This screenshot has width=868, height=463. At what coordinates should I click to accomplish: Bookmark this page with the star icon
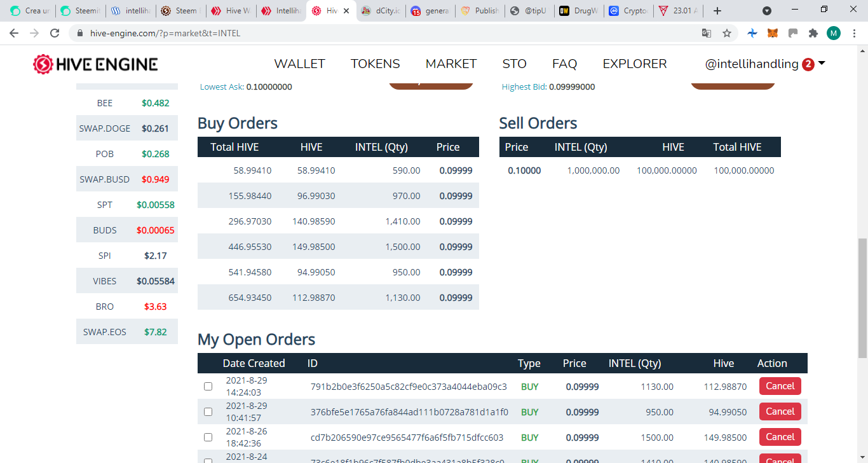[x=727, y=33]
